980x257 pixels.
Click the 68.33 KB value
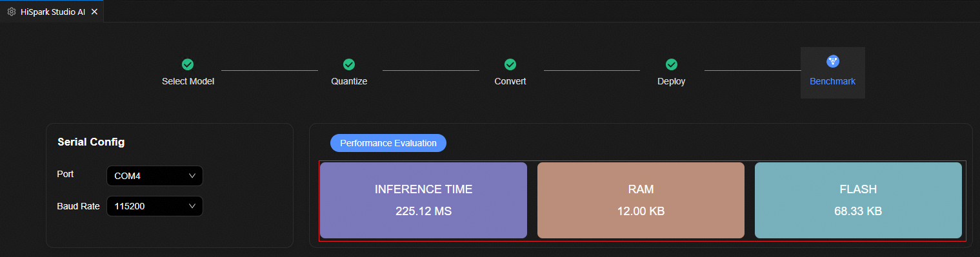click(858, 211)
